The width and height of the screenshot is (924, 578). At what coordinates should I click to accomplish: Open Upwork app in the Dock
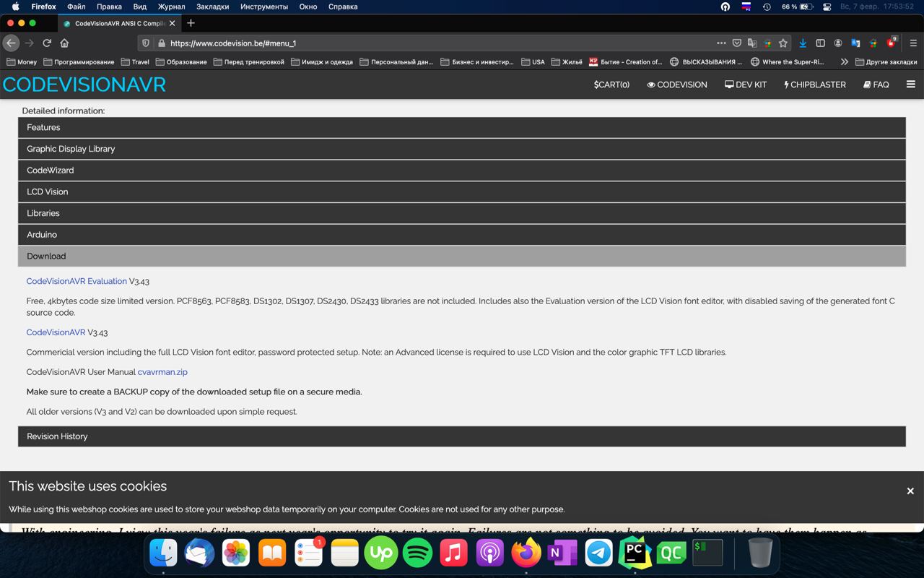pyautogui.click(x=381, y=553)
